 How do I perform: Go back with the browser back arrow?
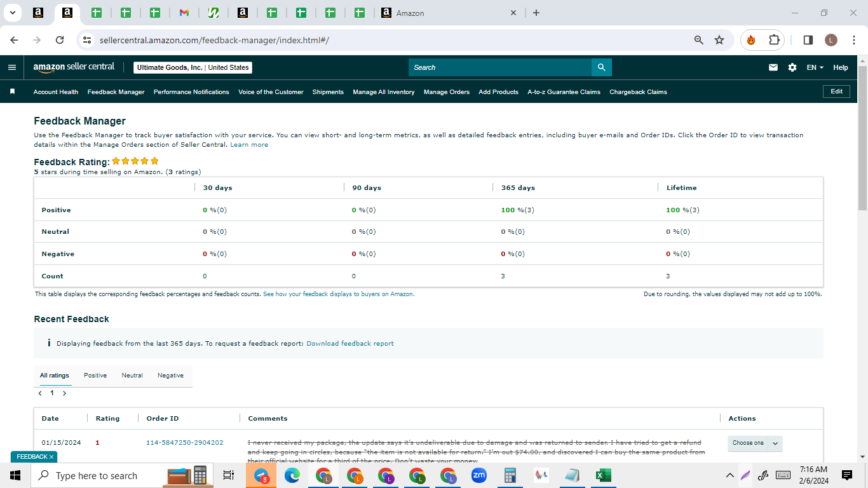pyautogui.click(x=14, y=40)
